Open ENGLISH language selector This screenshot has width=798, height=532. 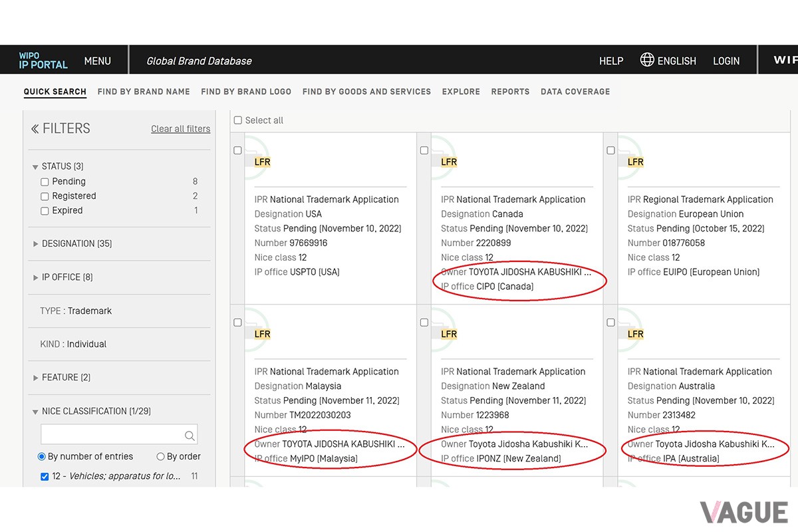tap(676, 61)
